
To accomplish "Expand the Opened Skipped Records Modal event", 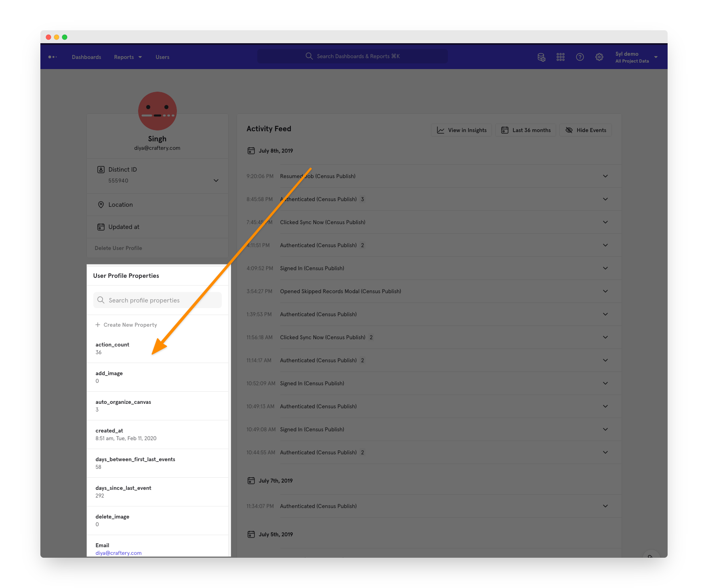I will [x=605, y=291].
